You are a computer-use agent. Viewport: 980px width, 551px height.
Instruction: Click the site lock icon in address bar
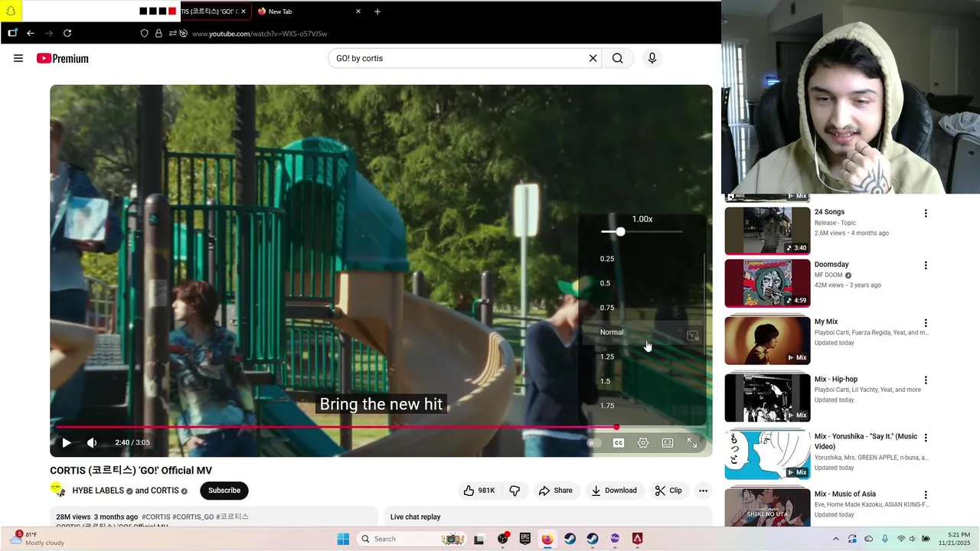point(158,34)
